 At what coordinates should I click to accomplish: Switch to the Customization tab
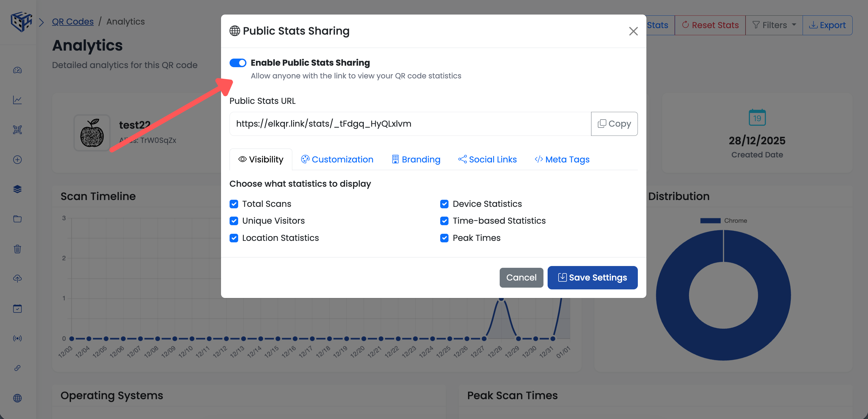[337, 159]
